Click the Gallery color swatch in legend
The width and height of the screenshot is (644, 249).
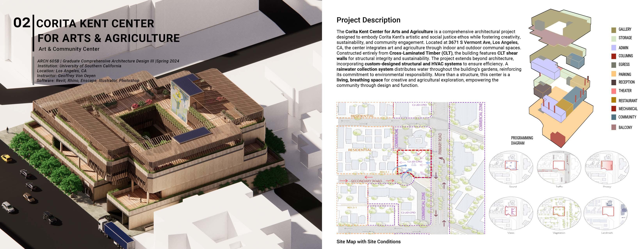(x=614, y=30)
